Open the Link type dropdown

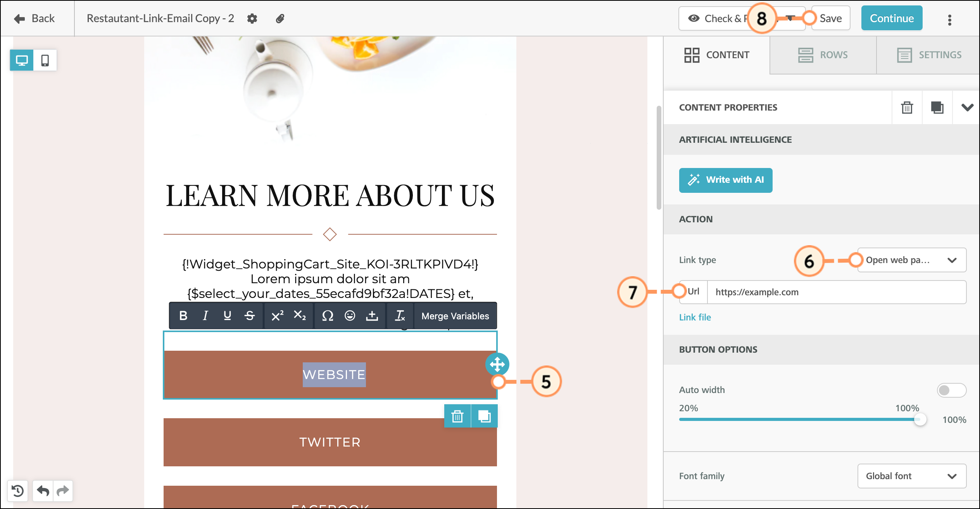[x=912, y=260]
